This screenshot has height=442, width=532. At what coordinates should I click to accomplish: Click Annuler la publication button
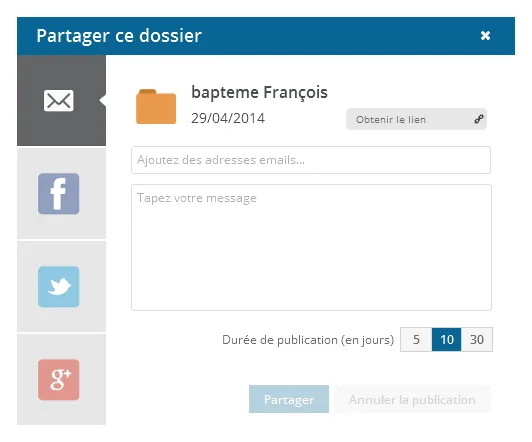point(412,399)
